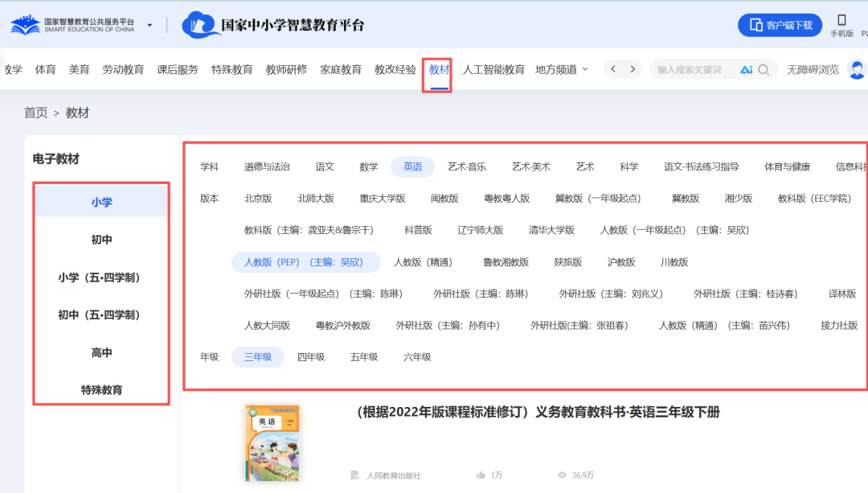Switch to the 教材 tab

coord(436,69)
